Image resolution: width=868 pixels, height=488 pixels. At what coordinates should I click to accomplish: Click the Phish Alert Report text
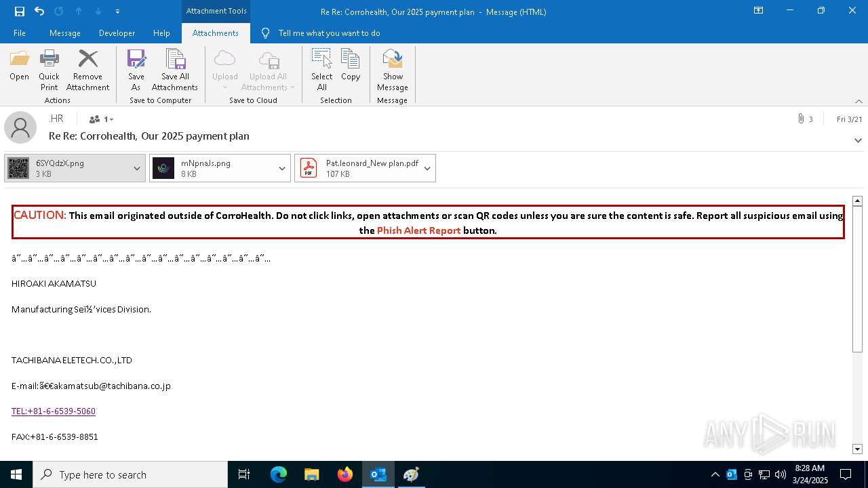[x=418, y=230]
